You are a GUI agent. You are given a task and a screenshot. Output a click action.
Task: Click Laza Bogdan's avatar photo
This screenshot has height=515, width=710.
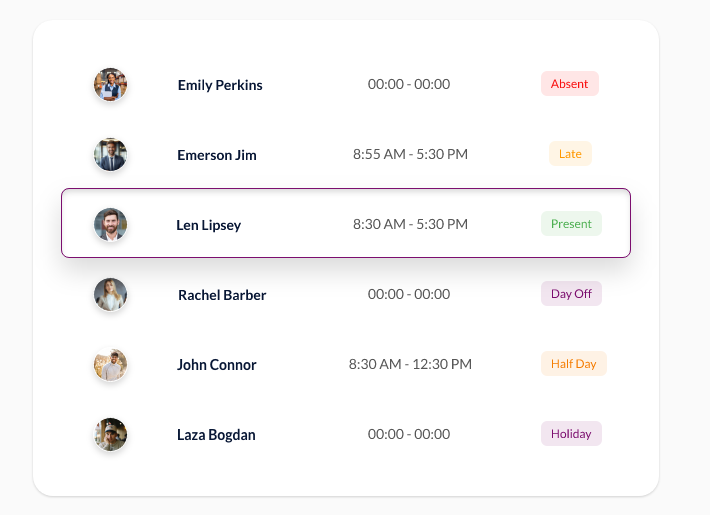(110, 434)
